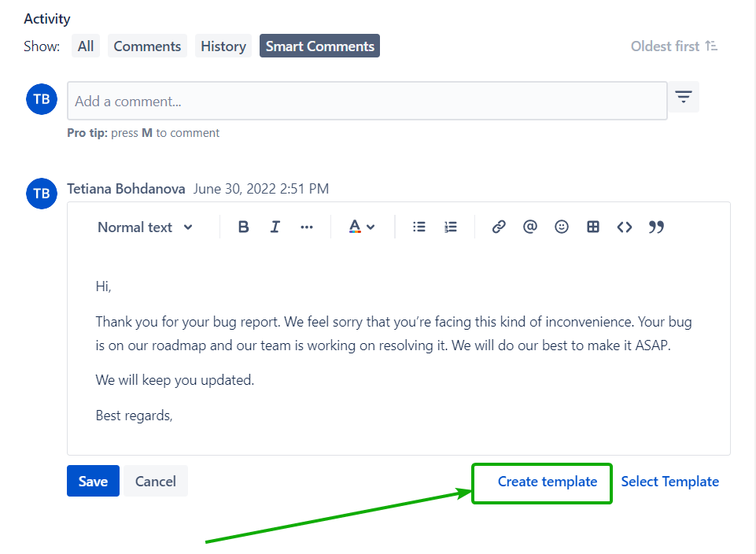
Task: Open the Normal text style dropdown
Action: click(145, 227)
